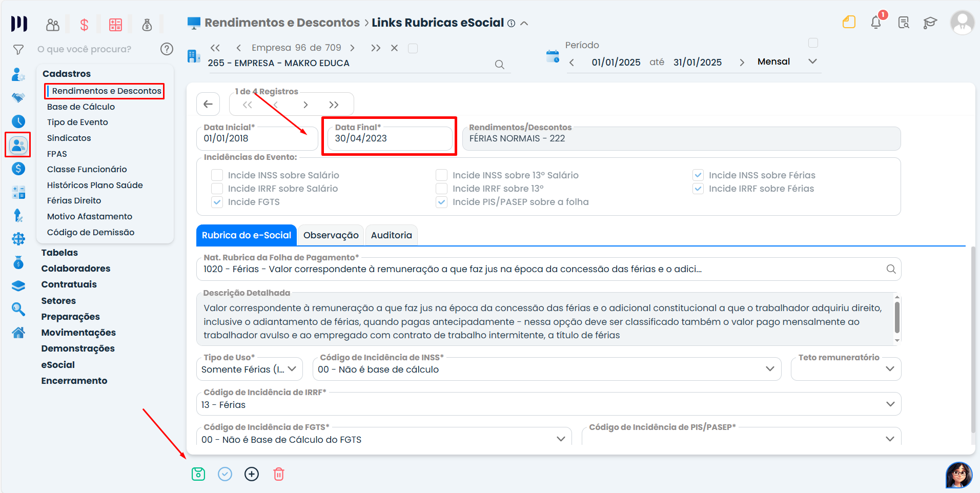The image size is (980, 493).
Task: Expand the Tabelas menu section
Action: tap(59, 253)
